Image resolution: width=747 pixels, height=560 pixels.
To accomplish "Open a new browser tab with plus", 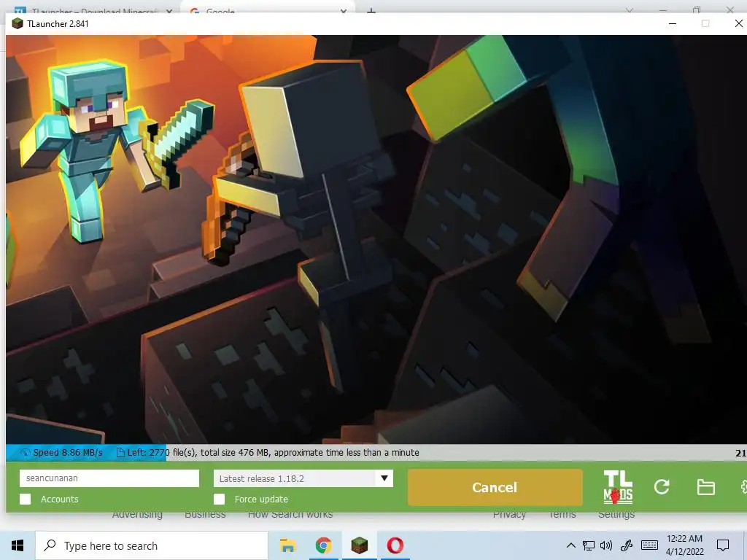I will point(371,10).
